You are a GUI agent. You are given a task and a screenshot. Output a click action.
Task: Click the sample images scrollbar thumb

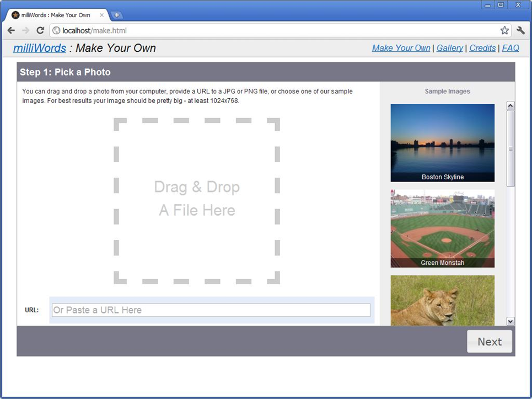pos(510,148)
